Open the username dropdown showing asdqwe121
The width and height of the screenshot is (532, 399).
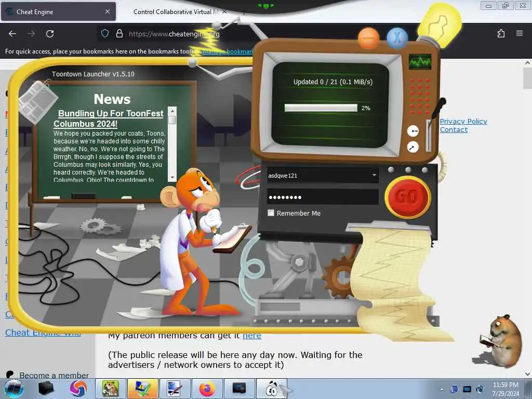coord(374,176)
